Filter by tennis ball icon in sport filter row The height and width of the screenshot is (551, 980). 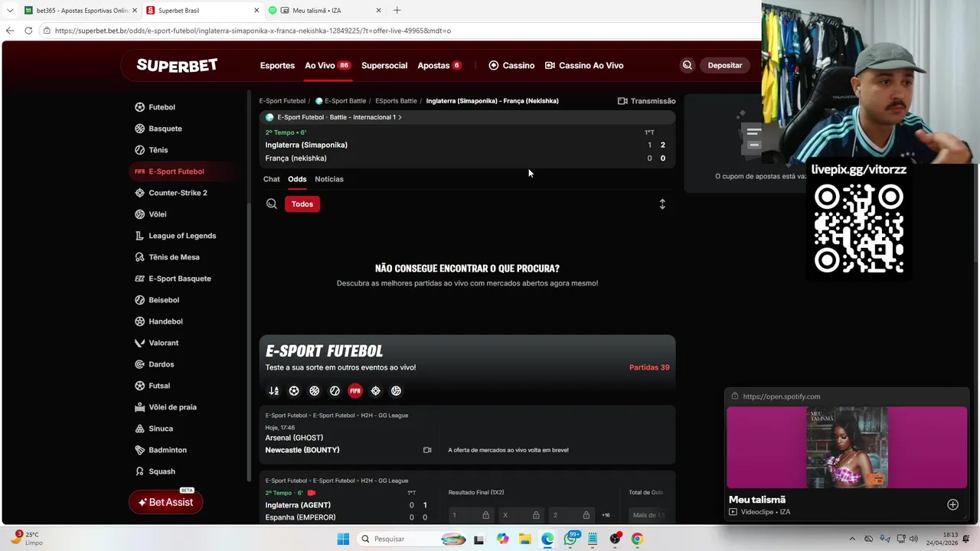tap(335, 391)
